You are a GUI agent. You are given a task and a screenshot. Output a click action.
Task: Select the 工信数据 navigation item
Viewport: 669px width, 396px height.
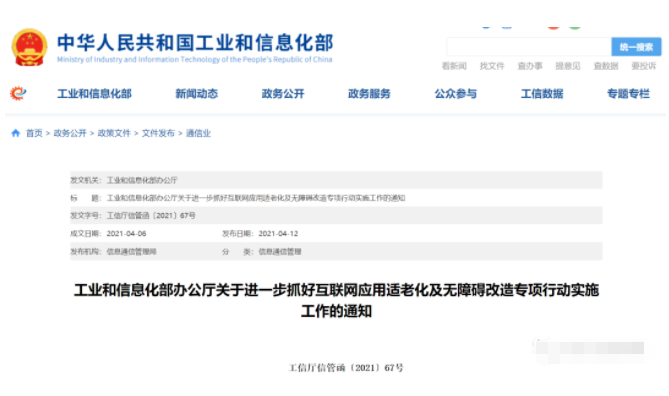pyautogui.click(x=542, y=93)
